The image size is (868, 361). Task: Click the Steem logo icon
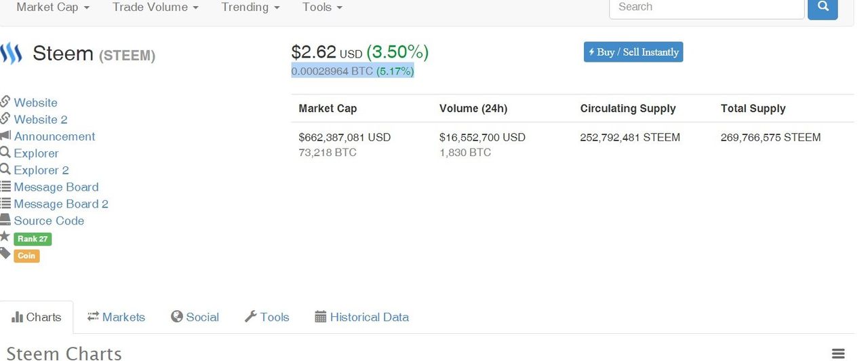tap(11, 53)
